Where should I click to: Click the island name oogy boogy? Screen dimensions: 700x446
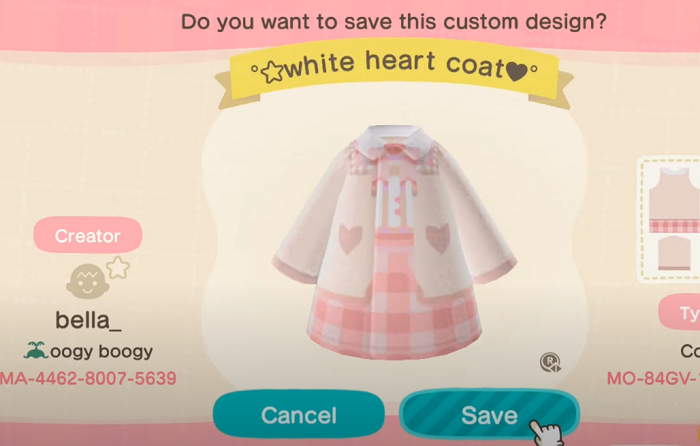click(x=101, y=351)
